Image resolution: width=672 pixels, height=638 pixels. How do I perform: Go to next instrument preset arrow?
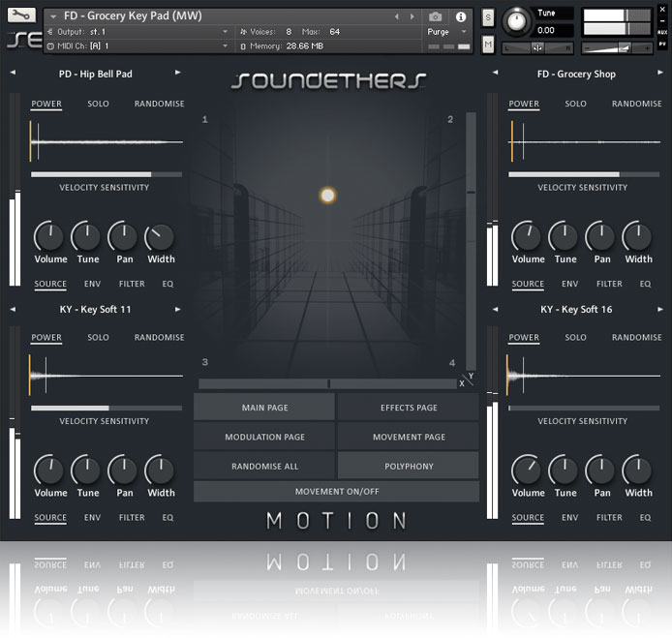pyautogui.click(x=411, y=17)
